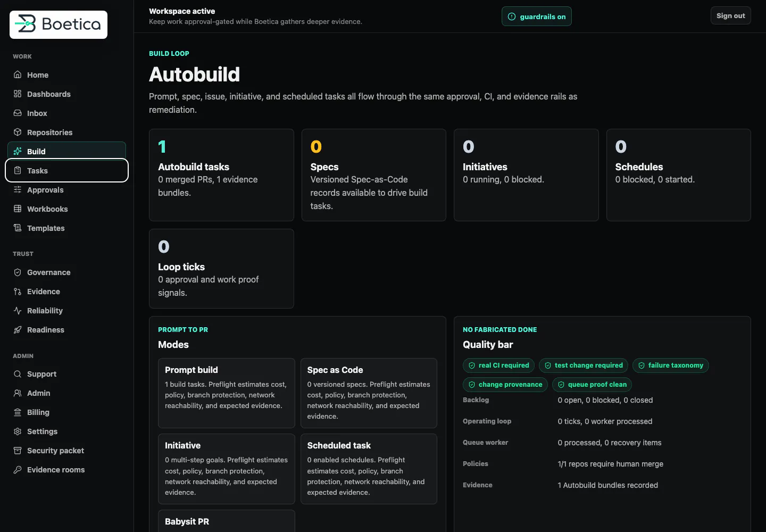Click the Evidence rooms key icon
Screen dimensions: 766x532
point(18,470)
